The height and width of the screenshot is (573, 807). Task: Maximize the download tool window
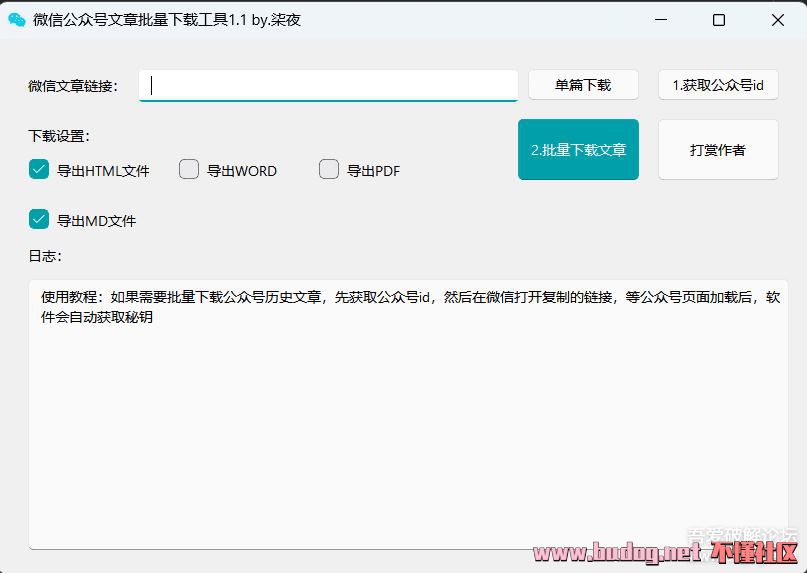pyautogui.click(x=719, y=20)
